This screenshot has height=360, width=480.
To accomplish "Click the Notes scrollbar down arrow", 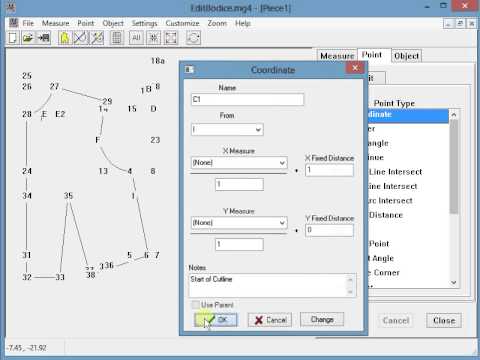I will click(350, 292).
